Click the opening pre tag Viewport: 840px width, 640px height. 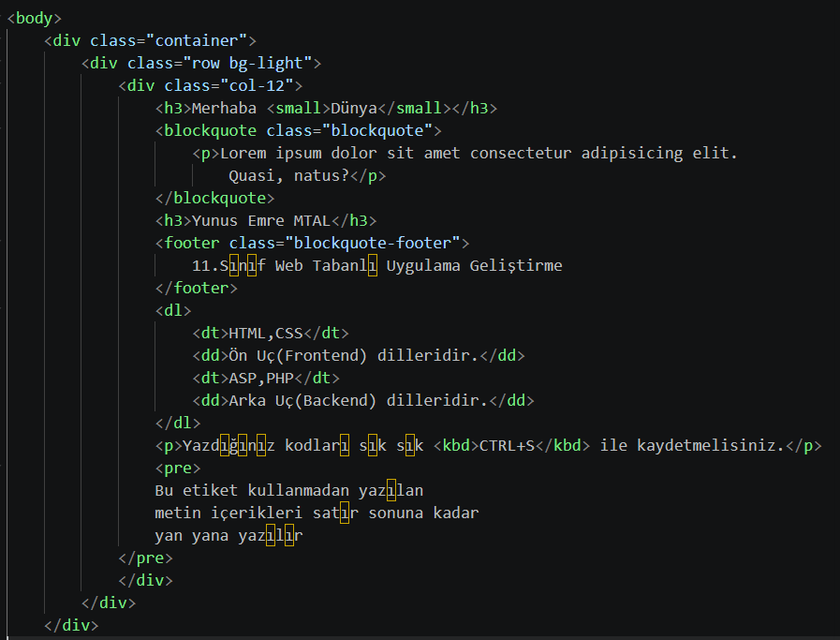[178, 468]
